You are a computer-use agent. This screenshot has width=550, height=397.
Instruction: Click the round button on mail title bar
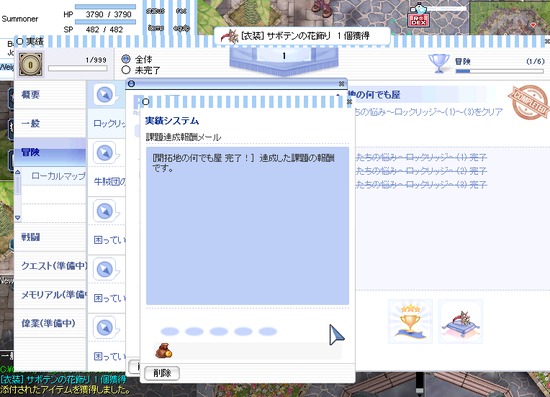click(146, 102)
